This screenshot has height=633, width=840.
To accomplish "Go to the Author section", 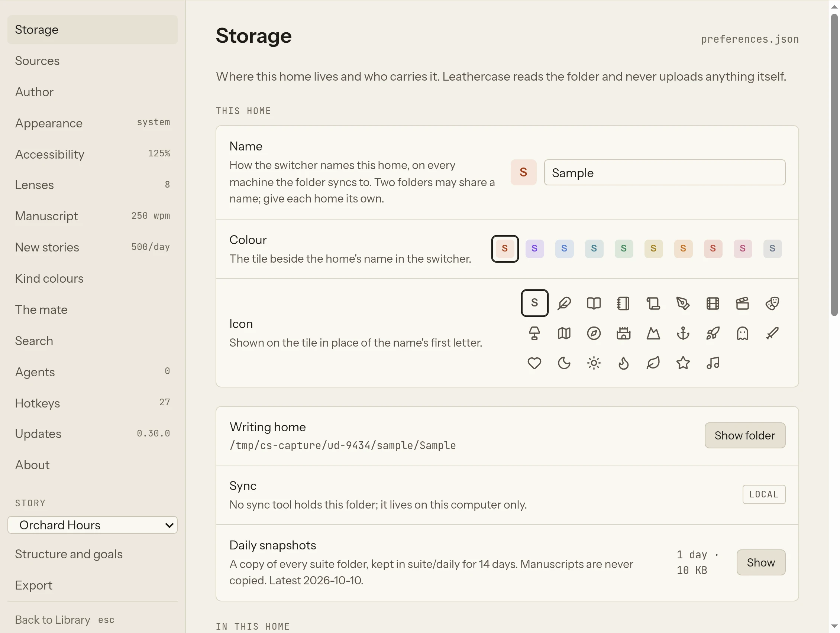I will [x=92, y=92].
